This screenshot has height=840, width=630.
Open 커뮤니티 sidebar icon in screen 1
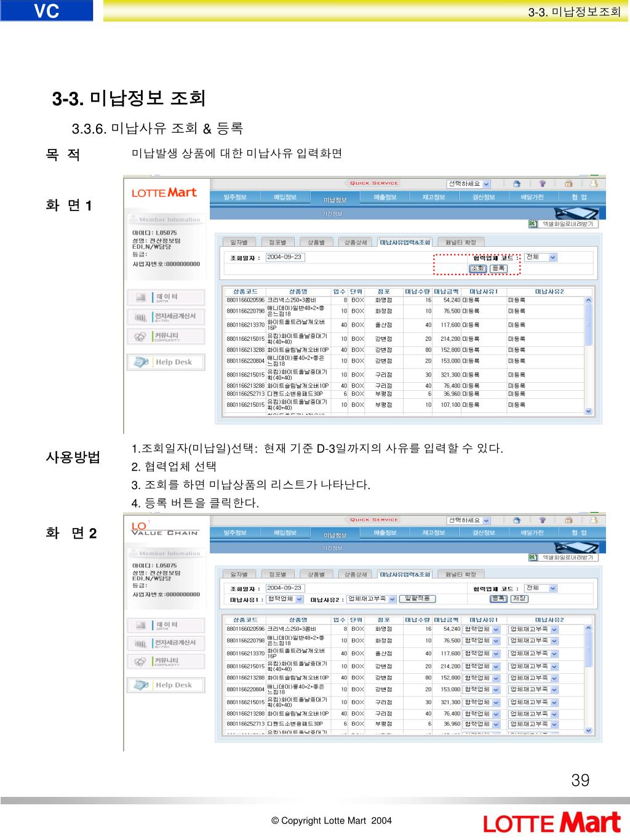click(x=140, y=337)
